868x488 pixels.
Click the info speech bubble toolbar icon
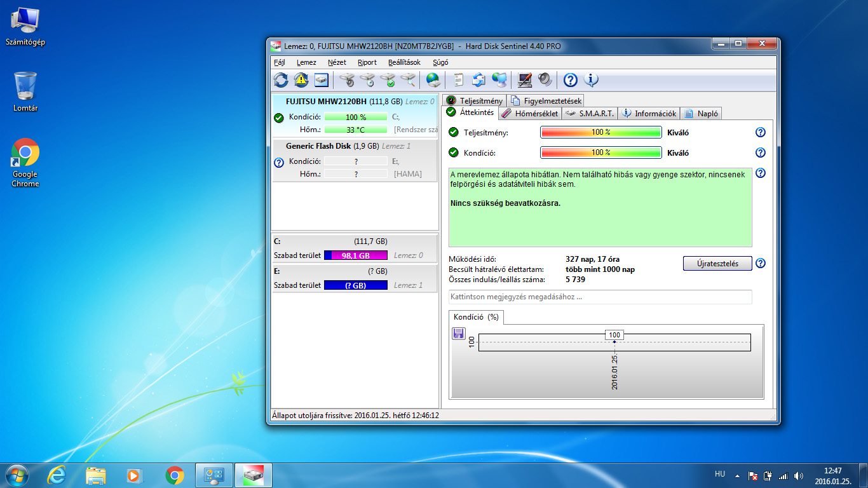click(591, 80)
